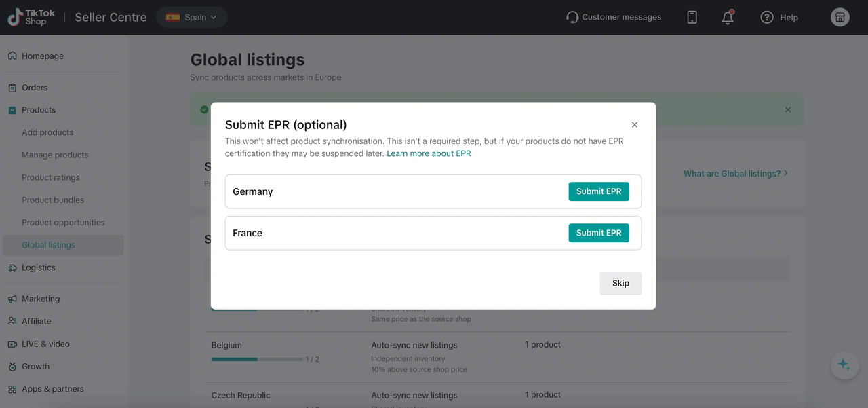Viewport: 868px width, 408px height.
Task: Click Belgium's 1 product count
Action: (x=542, y=345)
